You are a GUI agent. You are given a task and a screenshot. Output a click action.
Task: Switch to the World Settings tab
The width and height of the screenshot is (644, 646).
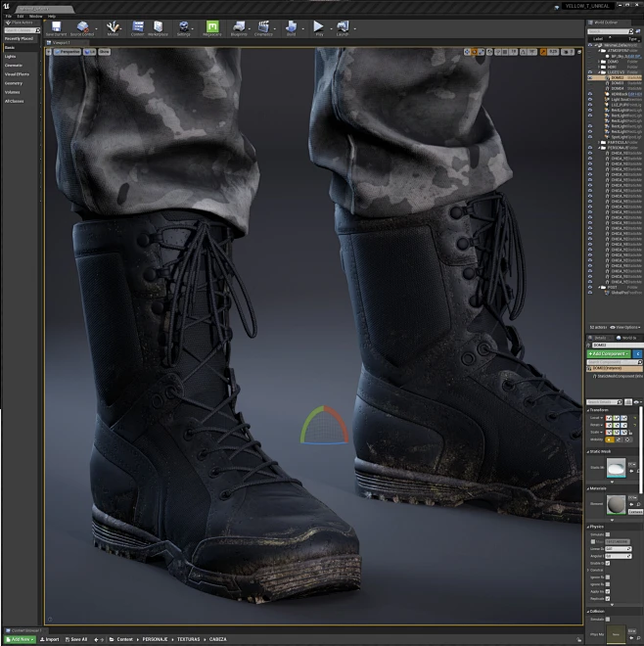629,338
